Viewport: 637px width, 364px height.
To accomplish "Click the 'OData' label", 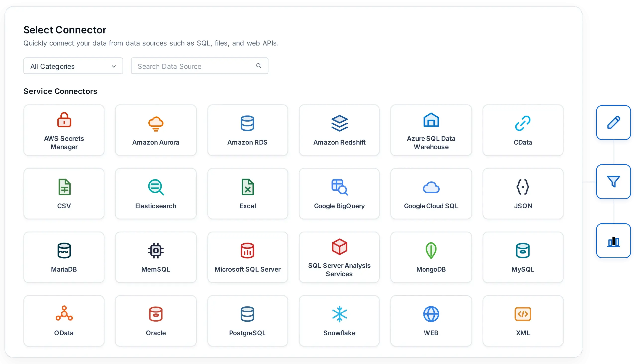I will 64,333.
